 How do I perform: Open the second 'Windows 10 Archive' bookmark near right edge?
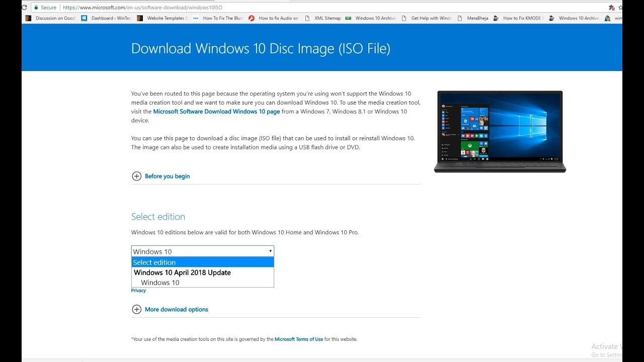tap(575, 18)
